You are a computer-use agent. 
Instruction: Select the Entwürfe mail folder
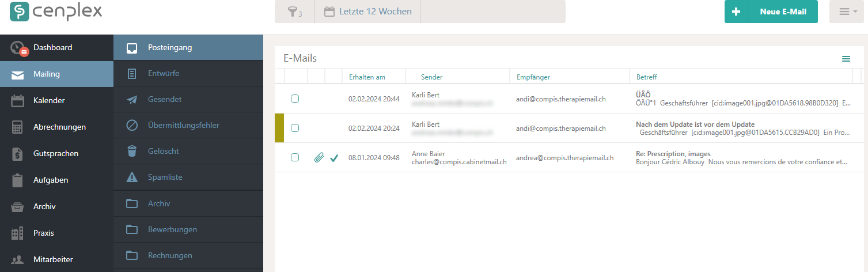click(188, 73)
